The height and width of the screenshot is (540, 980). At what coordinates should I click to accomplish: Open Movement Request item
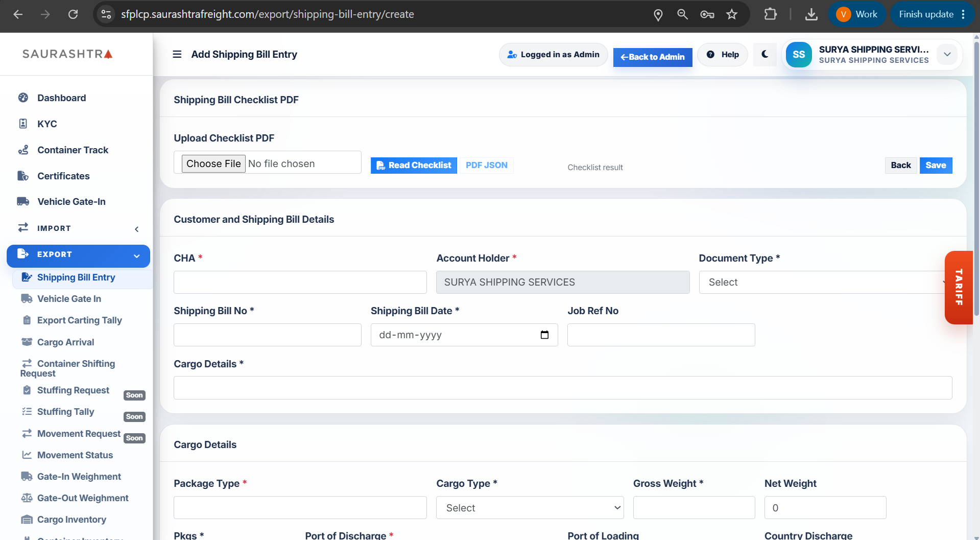coord(79,433)
